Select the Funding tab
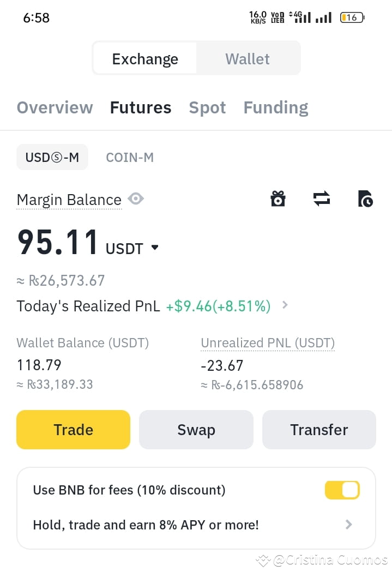Screen dimensions: 392x572 pyautogui.click(x=275, y=107)
